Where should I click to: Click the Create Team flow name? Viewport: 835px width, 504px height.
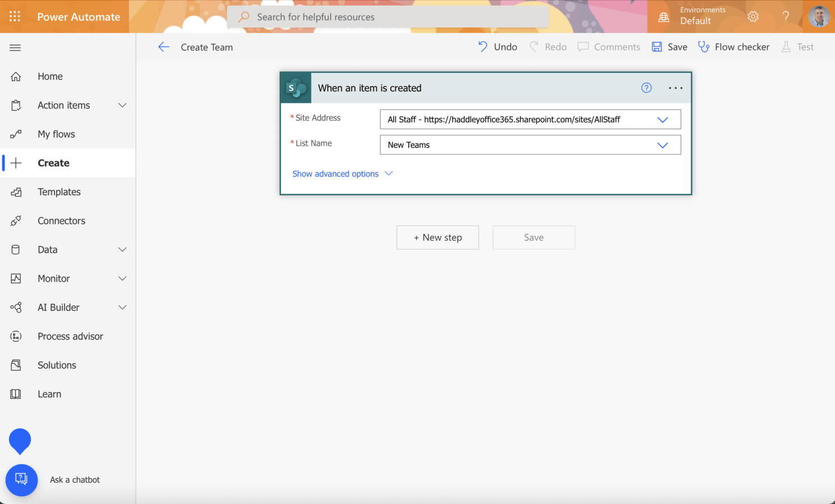(207, 47)
